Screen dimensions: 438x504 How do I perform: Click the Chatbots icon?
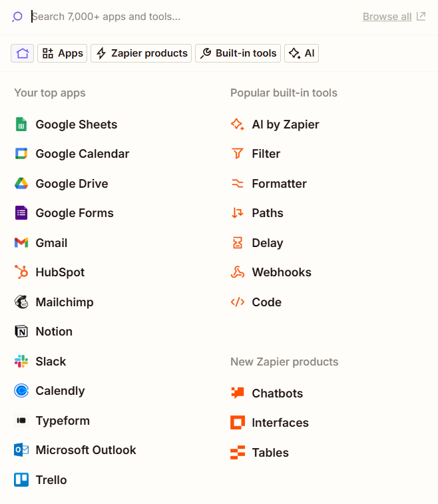click(238, 393)
